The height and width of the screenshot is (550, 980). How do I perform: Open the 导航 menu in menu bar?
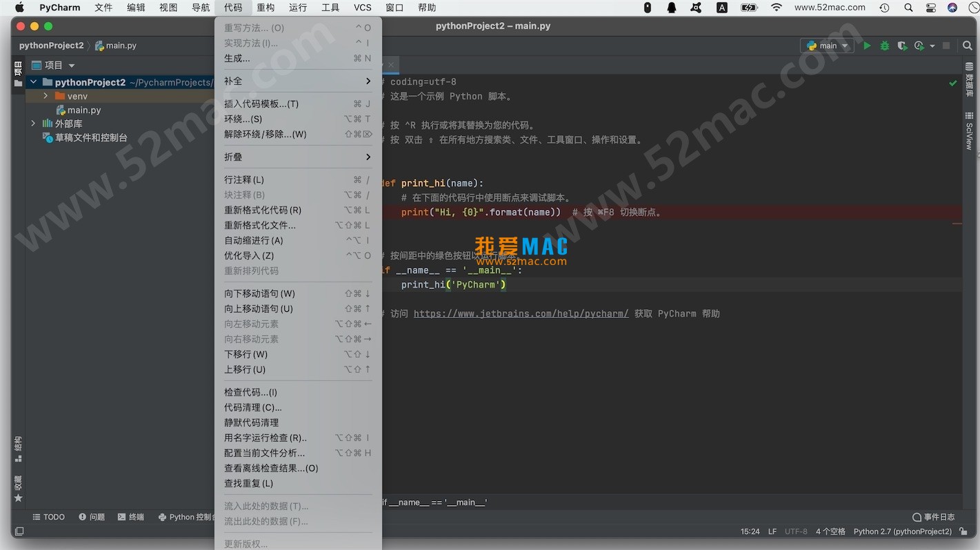click(201, 8)
